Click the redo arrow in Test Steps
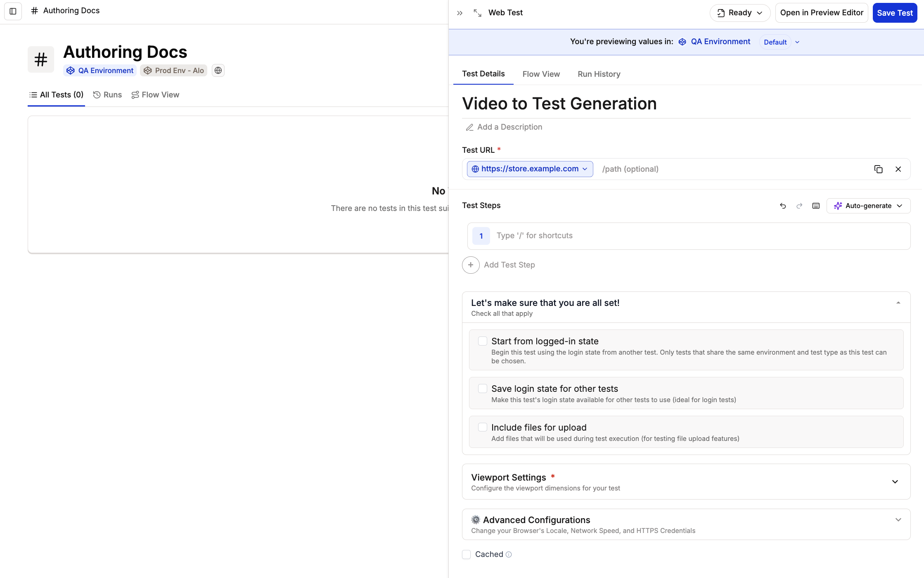Screen dimensions: 924x578 [x=799, y=206]
